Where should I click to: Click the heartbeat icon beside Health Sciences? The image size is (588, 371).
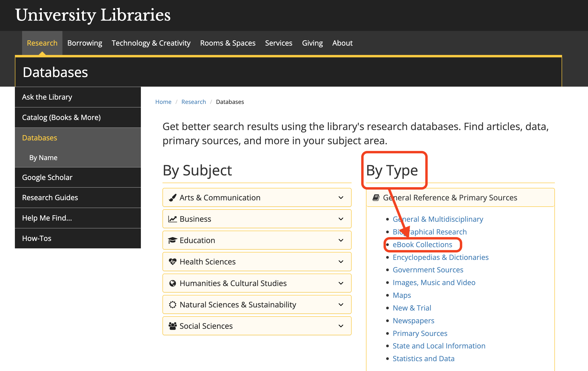pyautogui.click(x=173, y=262)
